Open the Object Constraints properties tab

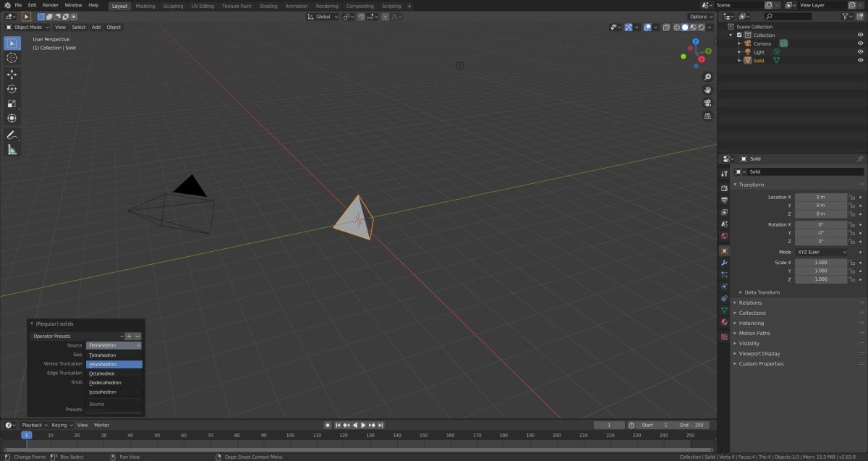[x=724, y=298]
